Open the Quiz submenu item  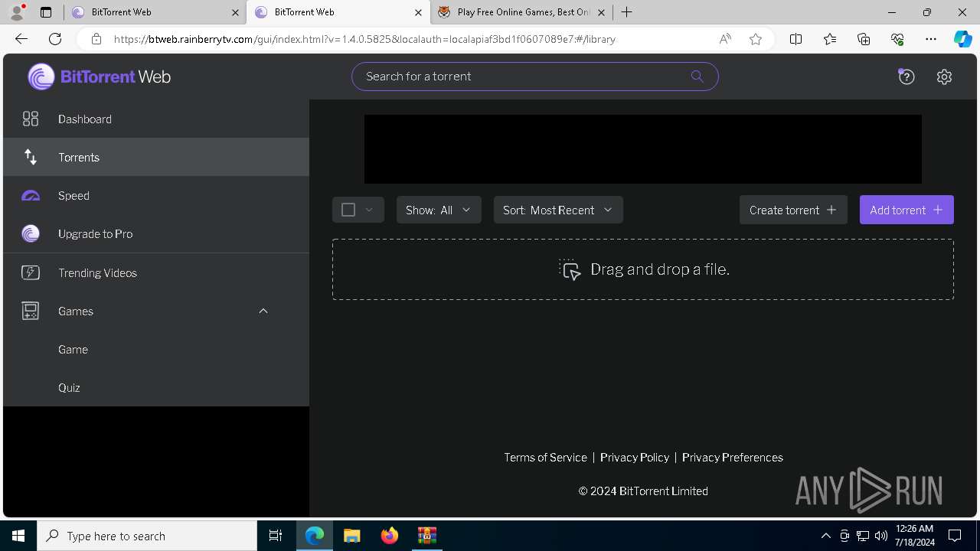156,387
